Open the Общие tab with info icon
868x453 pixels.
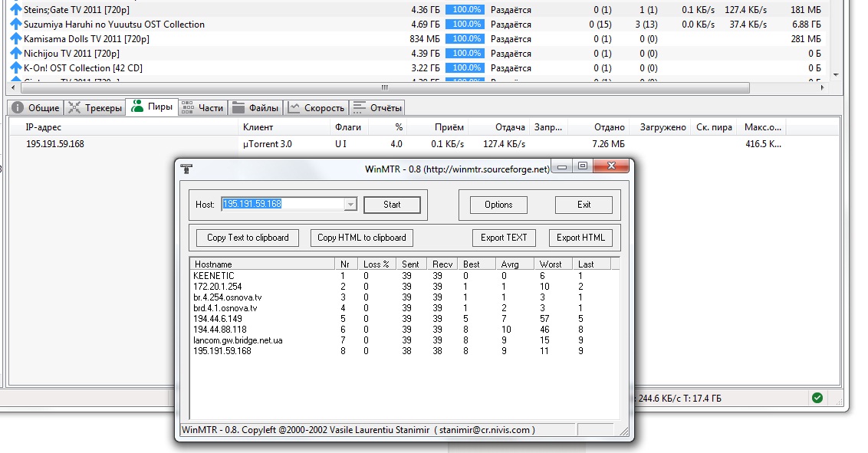tap(35, 108)
